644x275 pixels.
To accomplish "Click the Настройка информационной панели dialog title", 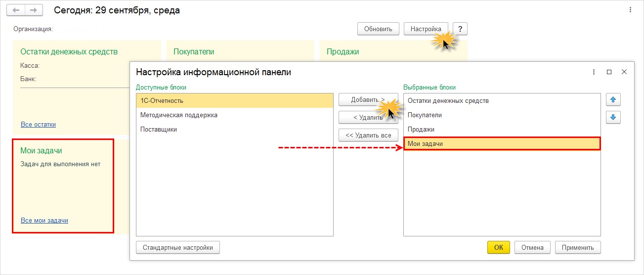I will pos(214,72).
